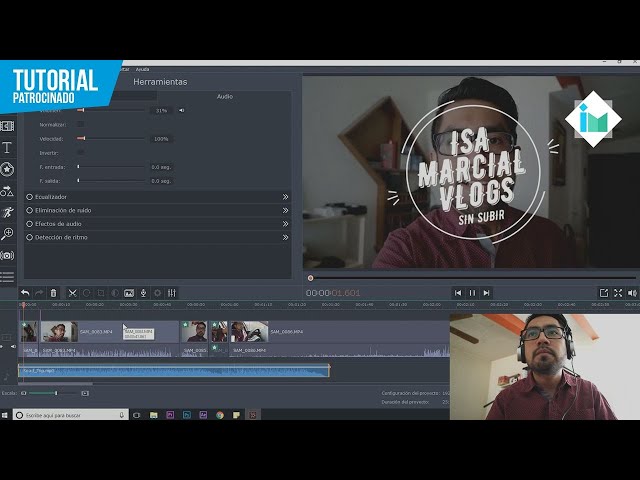Zoom in timeline using scale plus icon
The width and height of the screenshot is (640, 480).
tap(85, 393)
